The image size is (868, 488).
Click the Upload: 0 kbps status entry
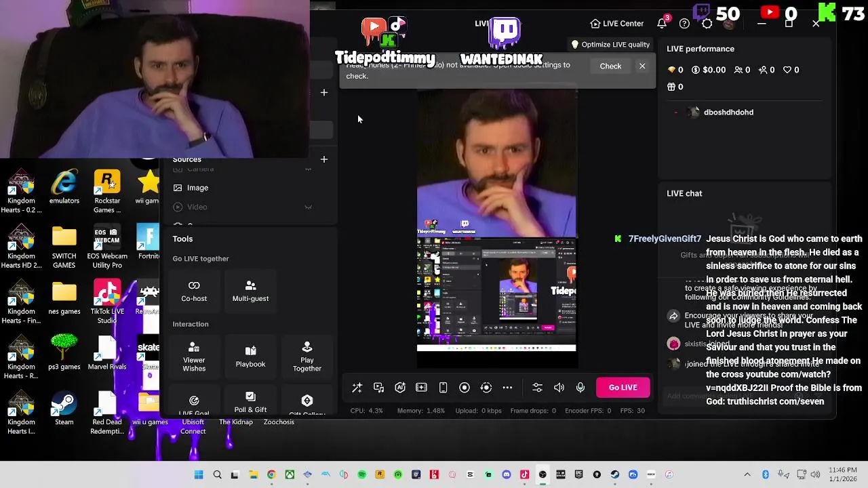[x=478, y=411]
